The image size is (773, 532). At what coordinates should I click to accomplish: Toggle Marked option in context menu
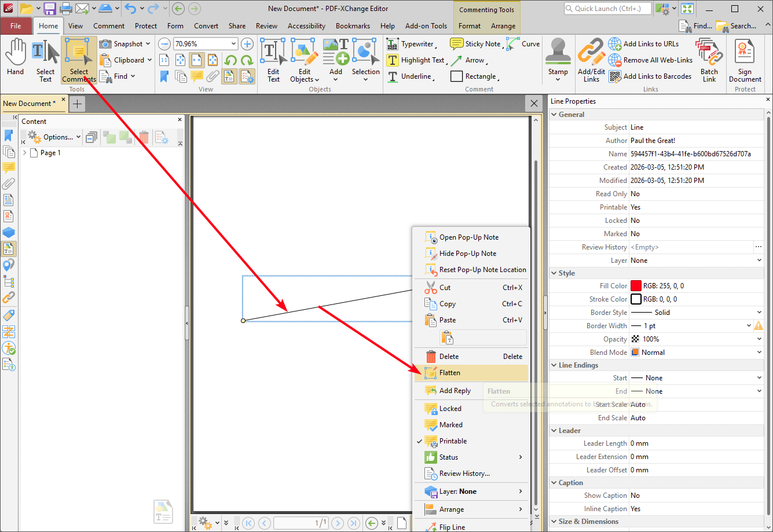point(450,425)
